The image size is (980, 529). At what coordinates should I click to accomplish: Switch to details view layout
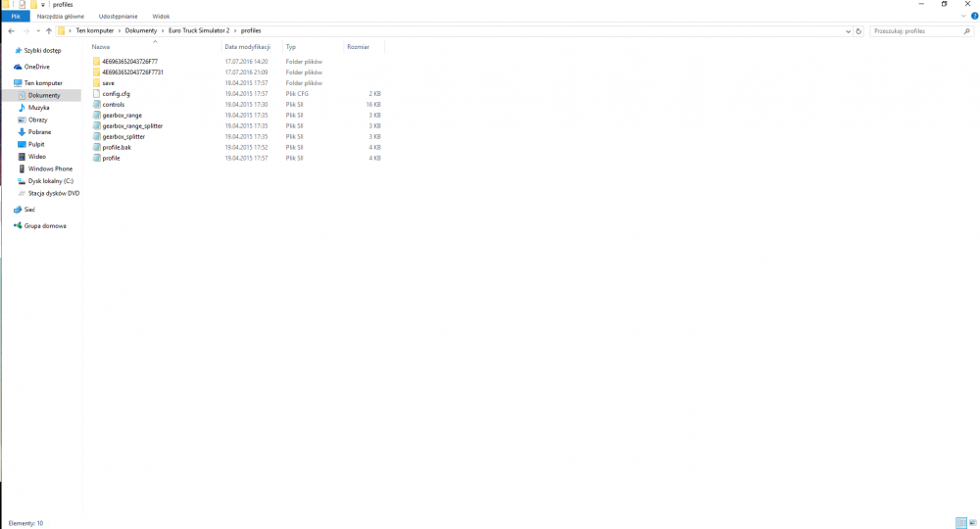(961, 523)
